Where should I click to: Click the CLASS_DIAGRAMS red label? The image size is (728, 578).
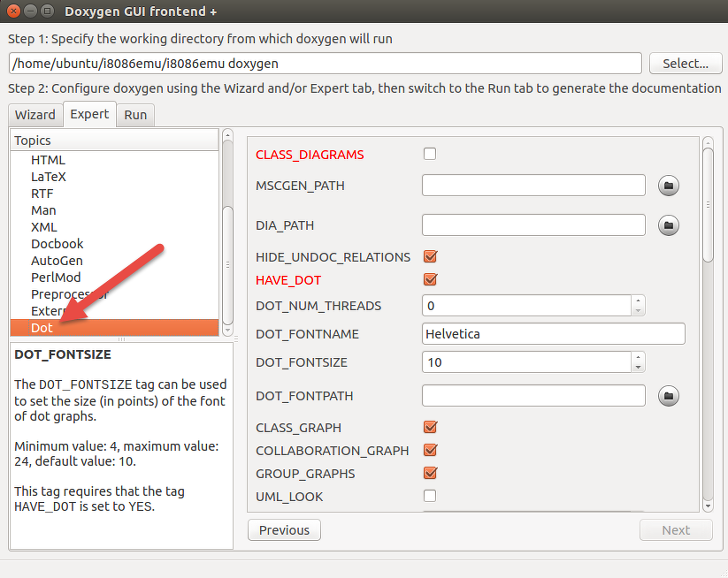click(310, 155)
